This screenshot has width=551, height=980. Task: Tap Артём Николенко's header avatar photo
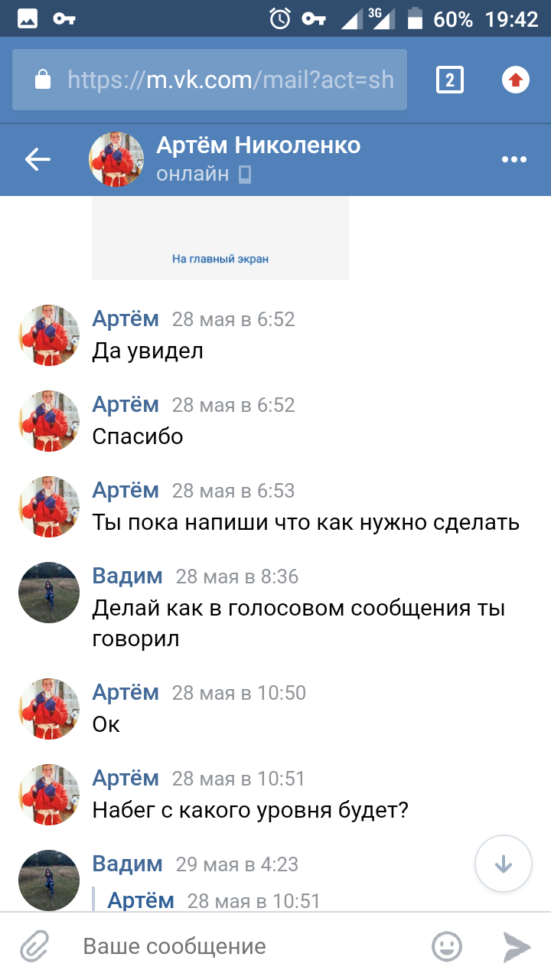pyautogui.click(x=117, y=159)
